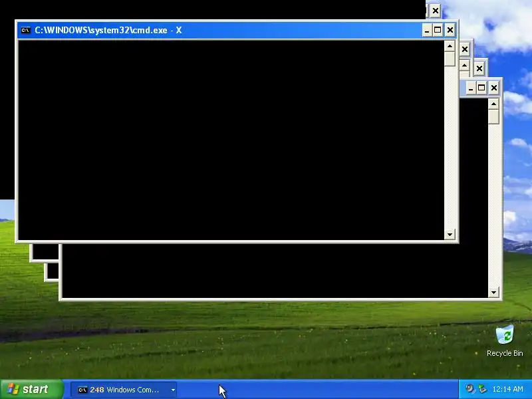
Task: Click the scroll up arrow of the fourth stacked window
Action: coord(464,65)
